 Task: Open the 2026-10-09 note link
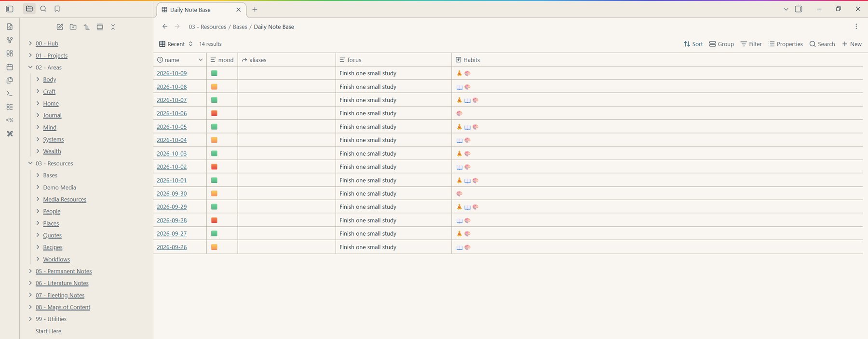click(172, 73)
